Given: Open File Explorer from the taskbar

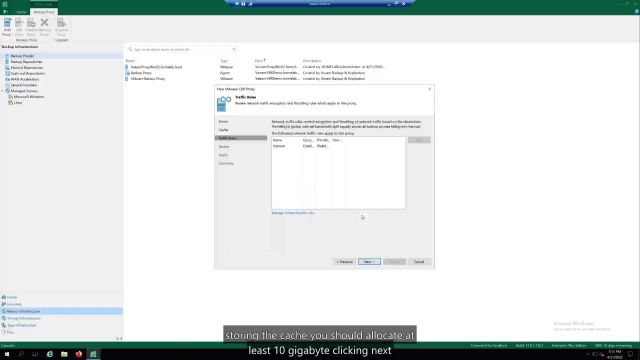Looking at the screenshot, I should (64, 354).
